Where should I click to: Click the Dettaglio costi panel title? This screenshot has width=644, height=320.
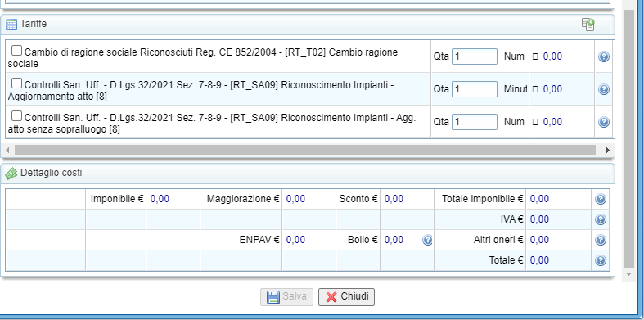click(x=52, y=173)
